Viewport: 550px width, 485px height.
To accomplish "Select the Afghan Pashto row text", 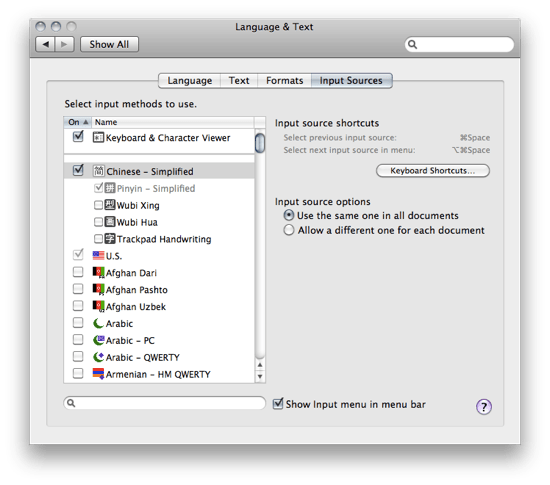I will (x=137, y=290).
